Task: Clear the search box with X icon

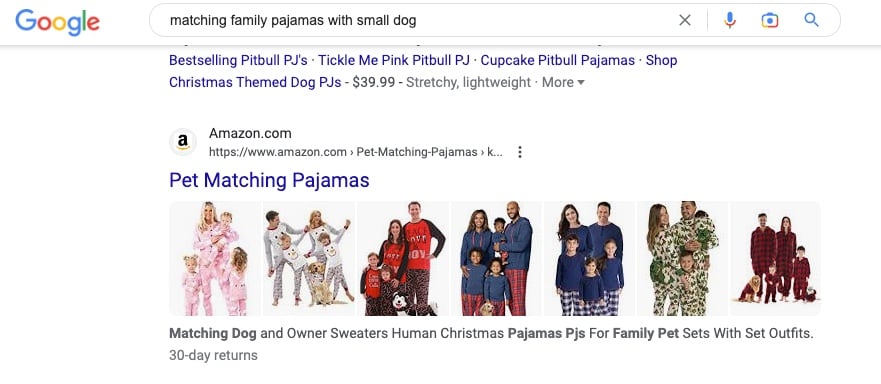Action: [x=684, y=21]
